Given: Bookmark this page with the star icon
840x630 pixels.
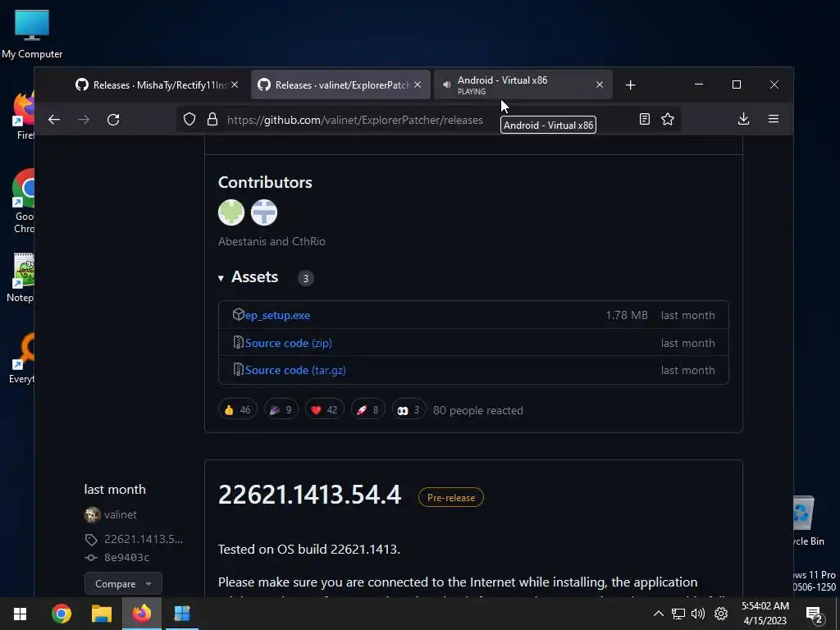Looking at the screenshot, I should point(668,119).
